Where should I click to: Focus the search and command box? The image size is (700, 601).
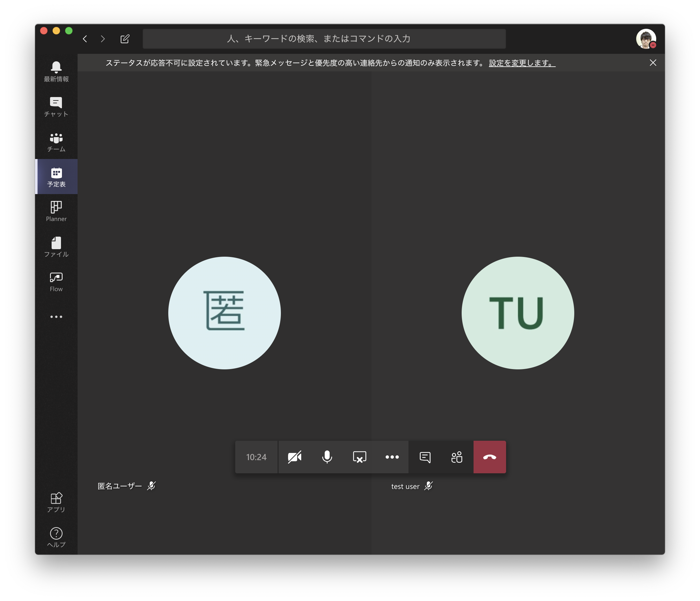pyautogui.click(x=324, y=39)
